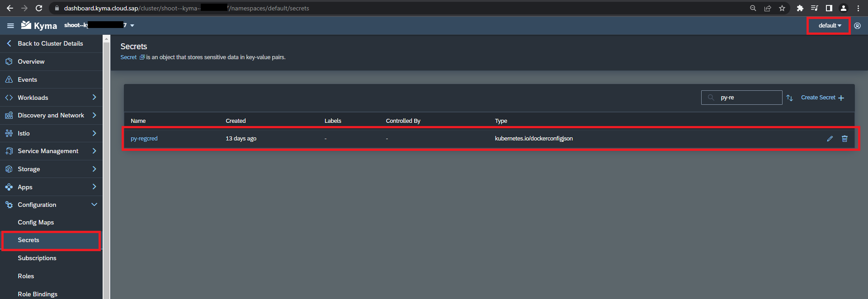The width and height of the screenshot is (868, 299).
Task: Click the browser zoom magnifier icon
Action: (x=753, y=8)
